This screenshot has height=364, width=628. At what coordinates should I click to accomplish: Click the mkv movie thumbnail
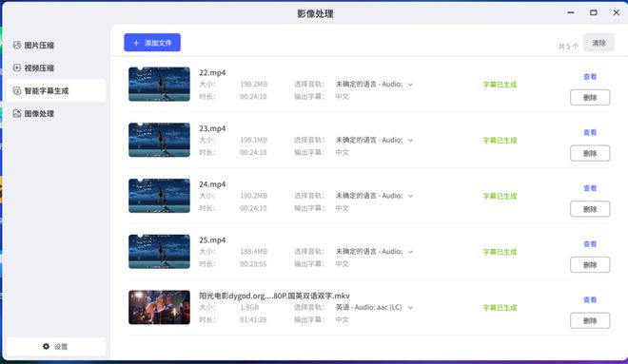[x=160, y=307]
